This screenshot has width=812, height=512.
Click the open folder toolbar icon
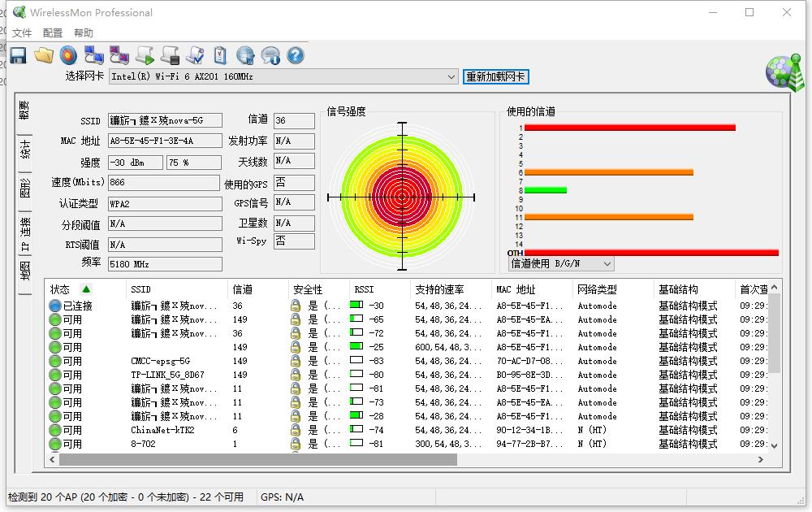pyautogui.click(x=44, y=55)
